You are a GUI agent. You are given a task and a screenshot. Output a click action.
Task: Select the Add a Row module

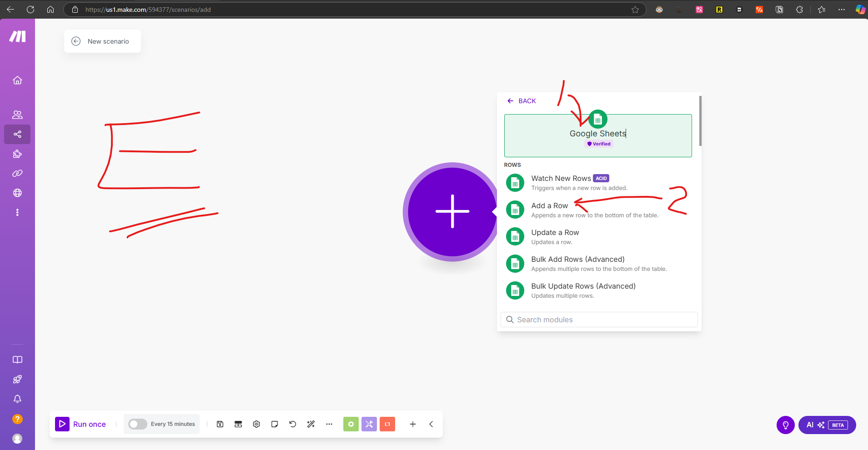pyautogui.click(x=598, y=210)
